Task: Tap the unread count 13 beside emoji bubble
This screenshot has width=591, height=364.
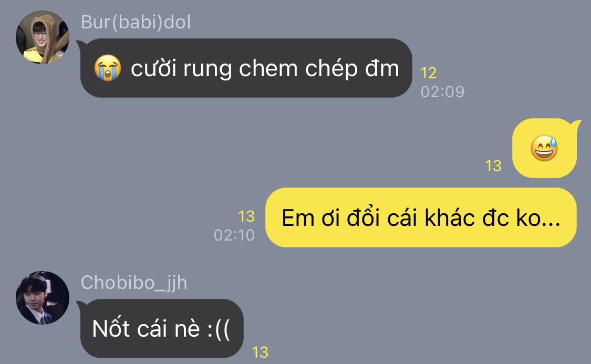Action: tap(493, 166)
